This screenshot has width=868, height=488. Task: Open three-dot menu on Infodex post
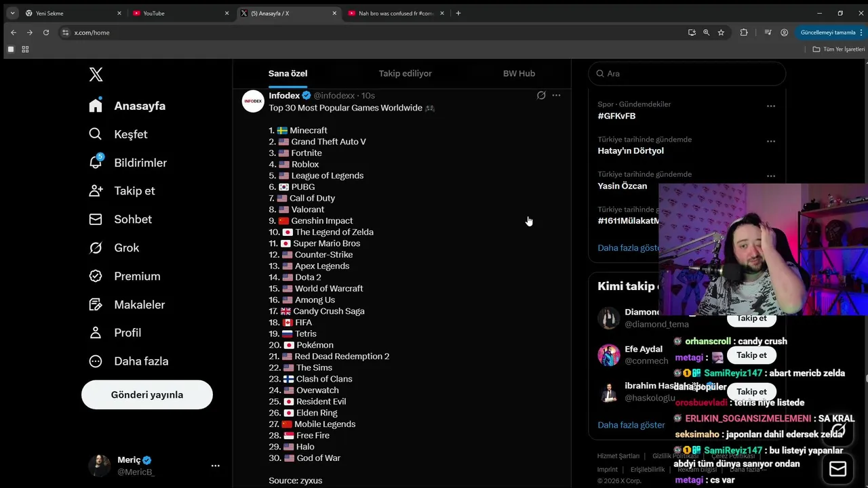(556, 96)
